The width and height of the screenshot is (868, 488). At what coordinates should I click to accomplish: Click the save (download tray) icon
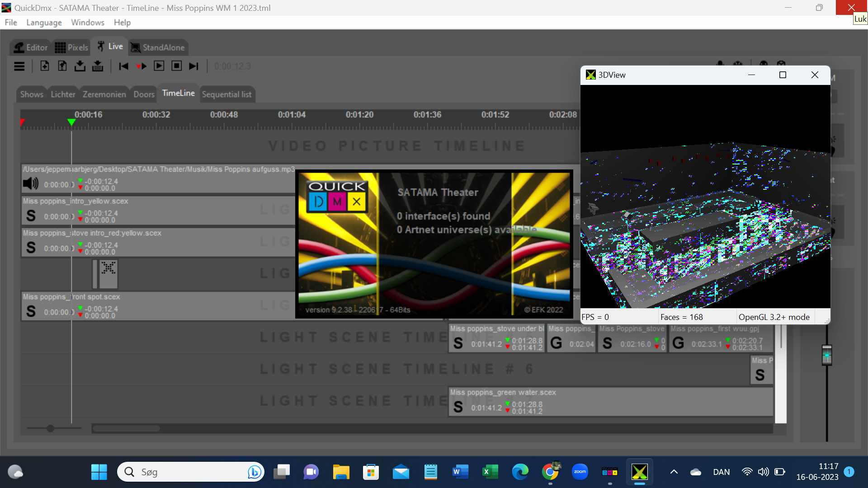coord(80,66)
